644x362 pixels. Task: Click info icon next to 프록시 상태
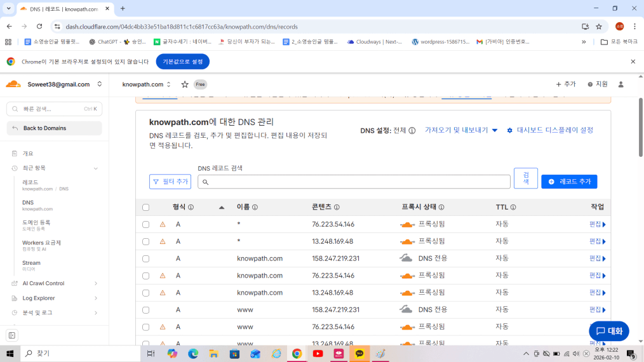pyautogui.click(x=441, y=207)
